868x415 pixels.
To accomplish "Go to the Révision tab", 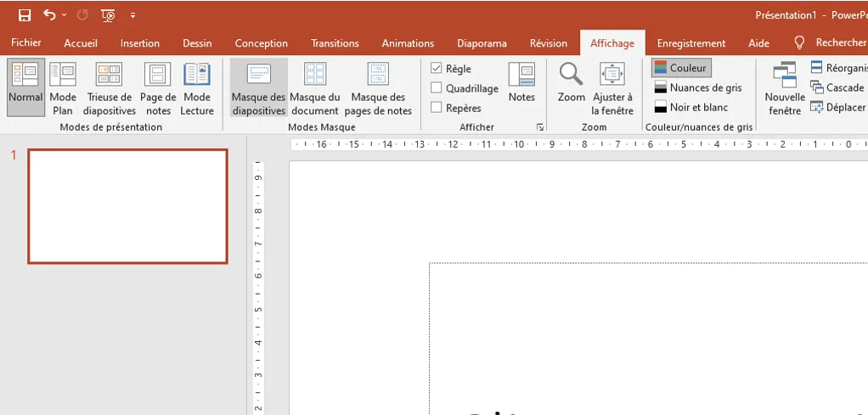I will (549, 43).
